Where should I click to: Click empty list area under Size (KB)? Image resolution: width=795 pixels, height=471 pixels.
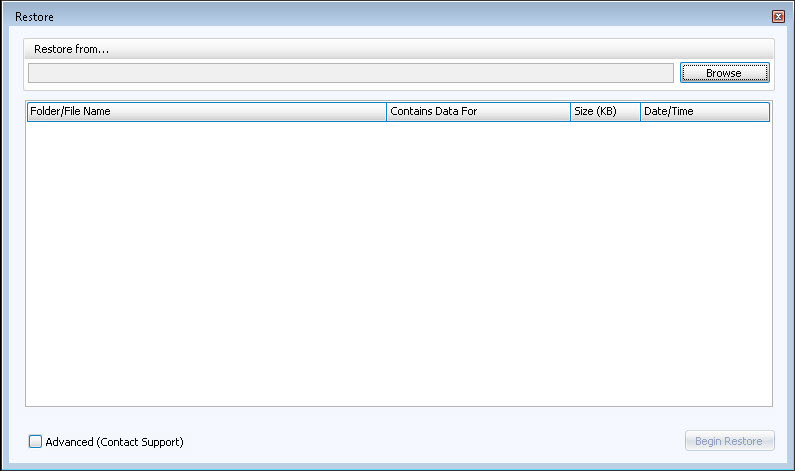(x=604, y=260)
